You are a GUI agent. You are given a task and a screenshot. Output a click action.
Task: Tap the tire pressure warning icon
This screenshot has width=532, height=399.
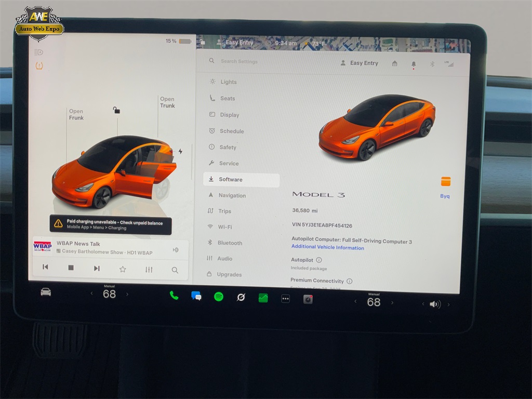[39, 66]
